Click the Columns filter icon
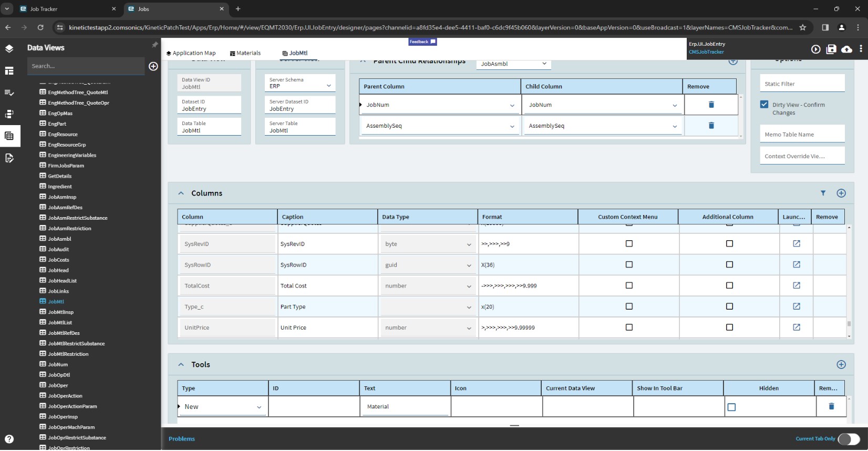The width and height of the screenshot is (868, 451). (x=823, y=193)
